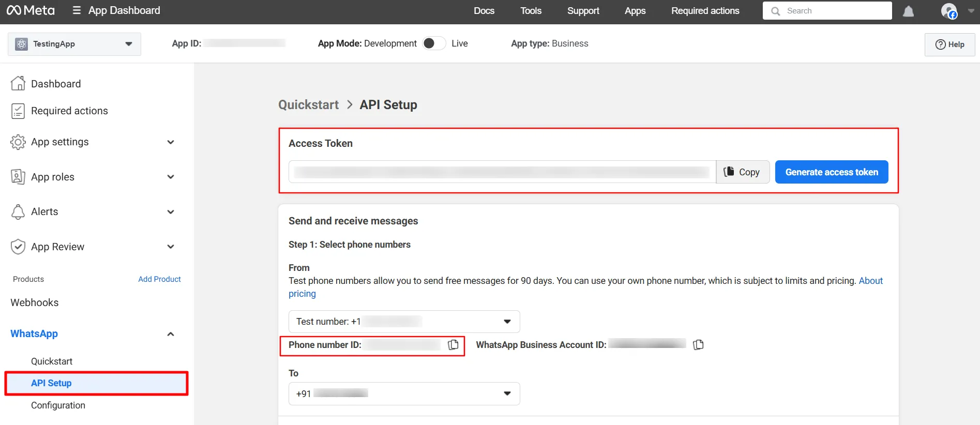
Task: Copy the Phone number ID
Action: pos(453,345)
